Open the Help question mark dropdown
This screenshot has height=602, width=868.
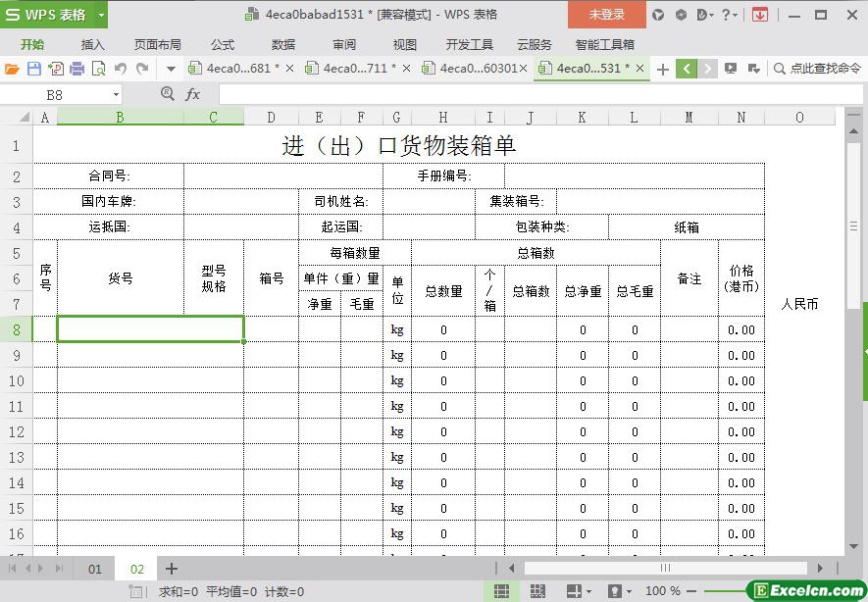[x=729, y=15]
